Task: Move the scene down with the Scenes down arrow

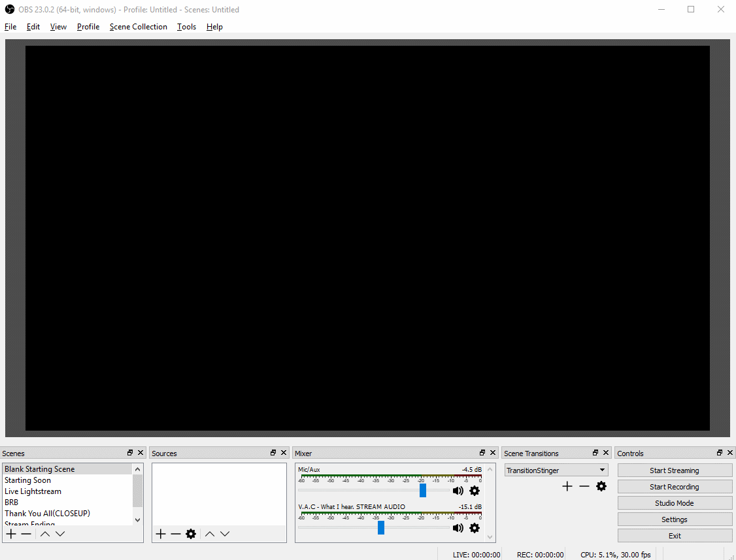Action: click(x=60, y=534)
